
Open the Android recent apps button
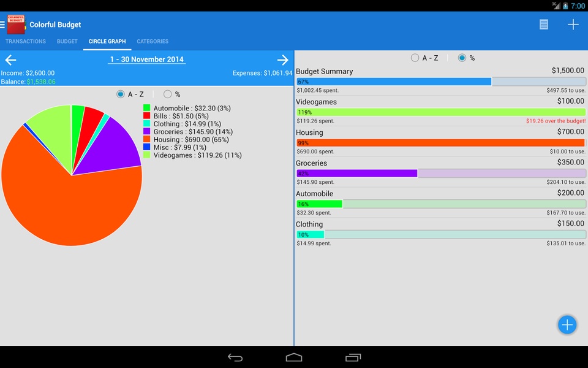click(x=353, y=358)
